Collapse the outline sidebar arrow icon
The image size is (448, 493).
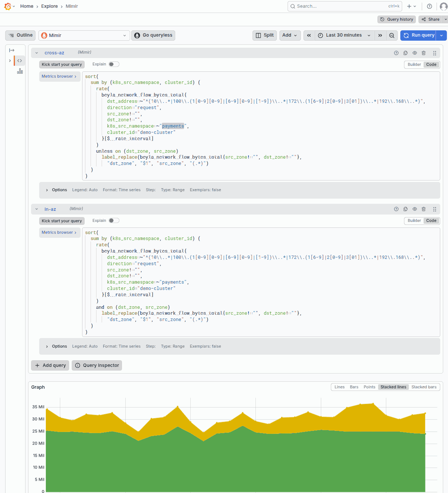click(12, 50)
